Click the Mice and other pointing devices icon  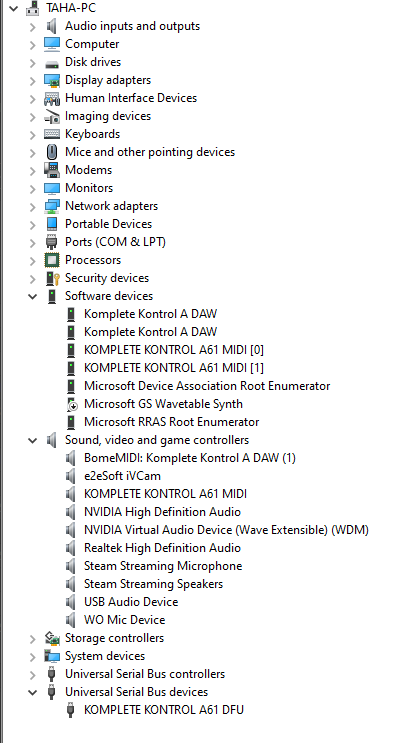pyautogui.click(x=52, y=152)
